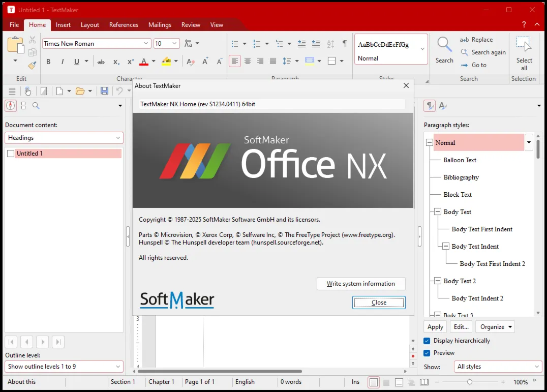Show formatting marks with pilcrow icon
Screen dimensions: 547x392
345,44
